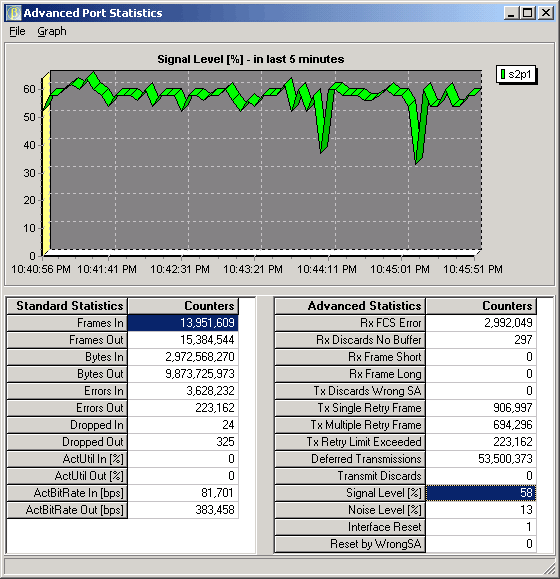The width and height of the screenshot is (560, 579).
Task: Select the Interface Reset counter cell
Action: point(481,527)
